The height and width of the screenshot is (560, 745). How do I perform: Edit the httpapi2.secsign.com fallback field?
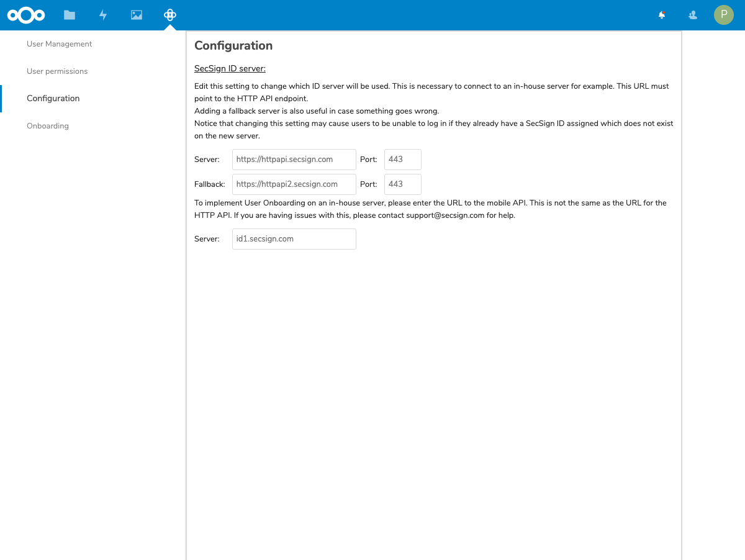[294, 184]
